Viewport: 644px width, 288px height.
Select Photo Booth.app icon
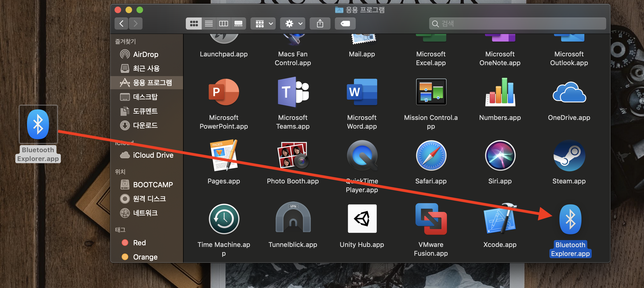point(293,155)
